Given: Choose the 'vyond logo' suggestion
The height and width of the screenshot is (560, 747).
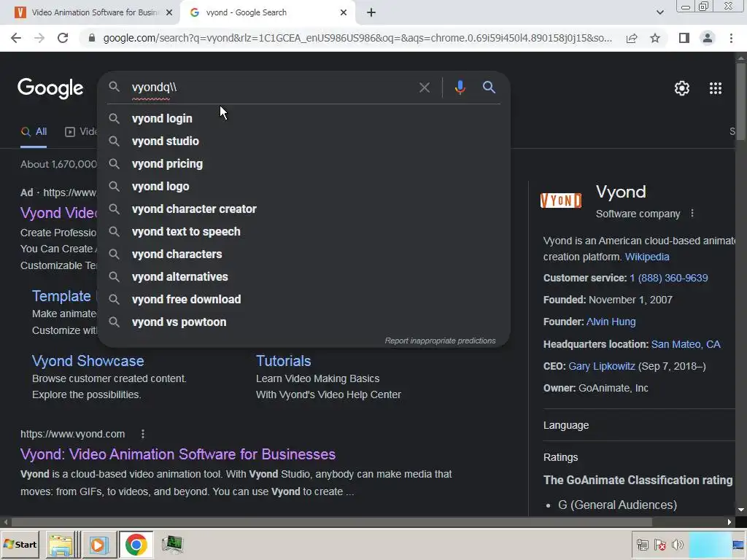Looking at the screenshot, I should point(304,186).
